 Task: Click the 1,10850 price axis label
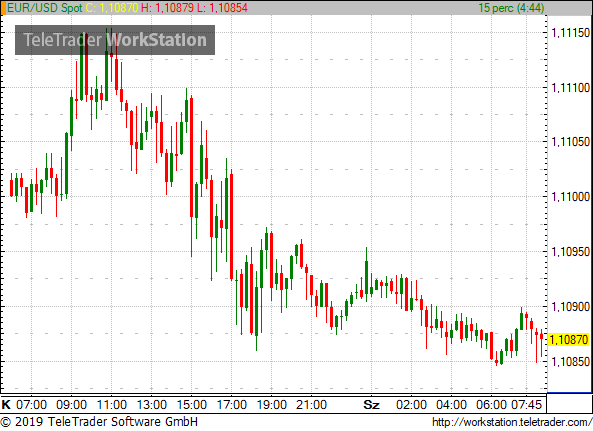point(571,362)
